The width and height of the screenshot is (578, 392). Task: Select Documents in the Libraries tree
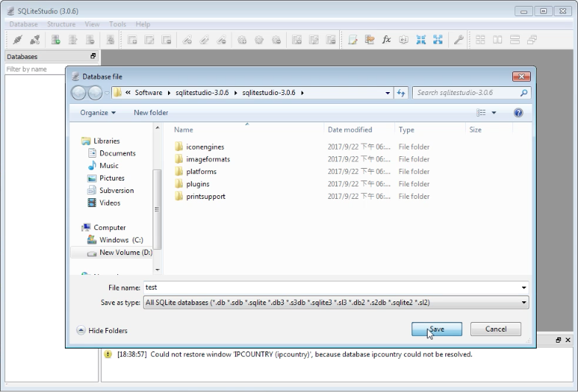(x=117, y=153)
